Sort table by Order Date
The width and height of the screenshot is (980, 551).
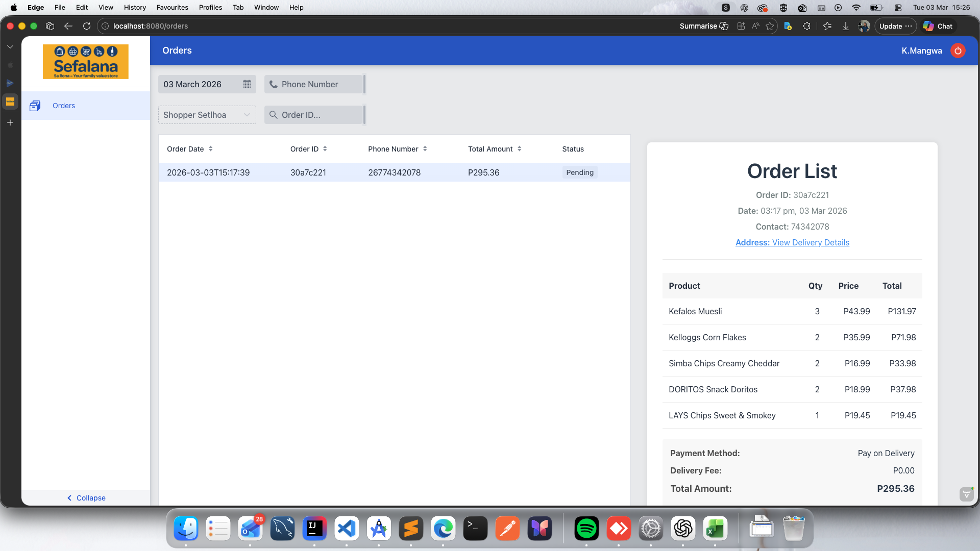[x=210, y=149]
